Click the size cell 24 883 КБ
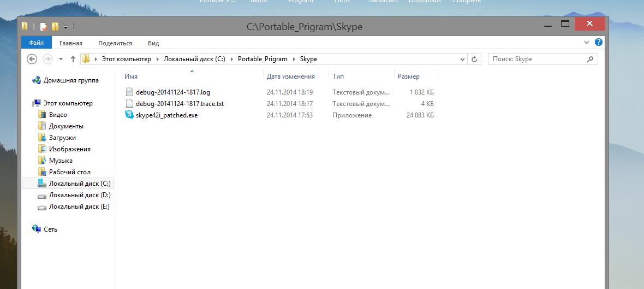644x289 pixels. pyautogui.click(x=420, y=115)
